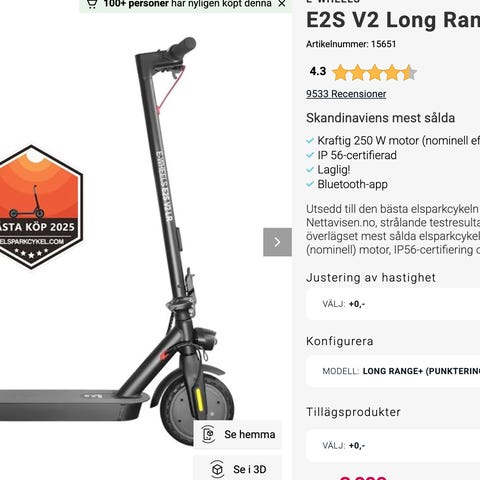The height and width of the screenshot is (480, 480).
Task: Click checkmark next to Bluetooth-app
Action: (x=310, y=184)
